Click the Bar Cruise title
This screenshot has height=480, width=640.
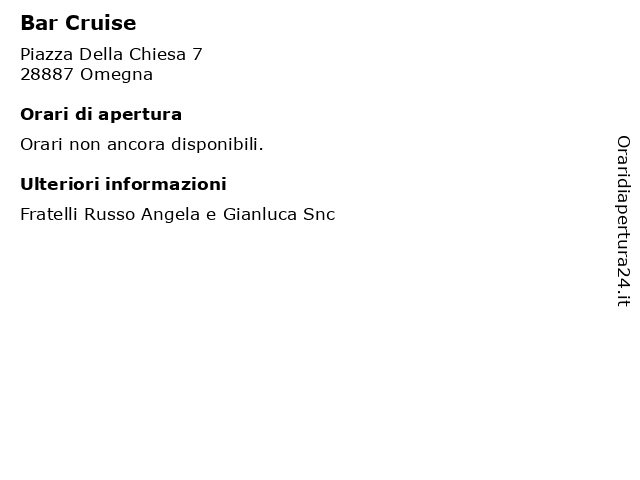point(78,23)
